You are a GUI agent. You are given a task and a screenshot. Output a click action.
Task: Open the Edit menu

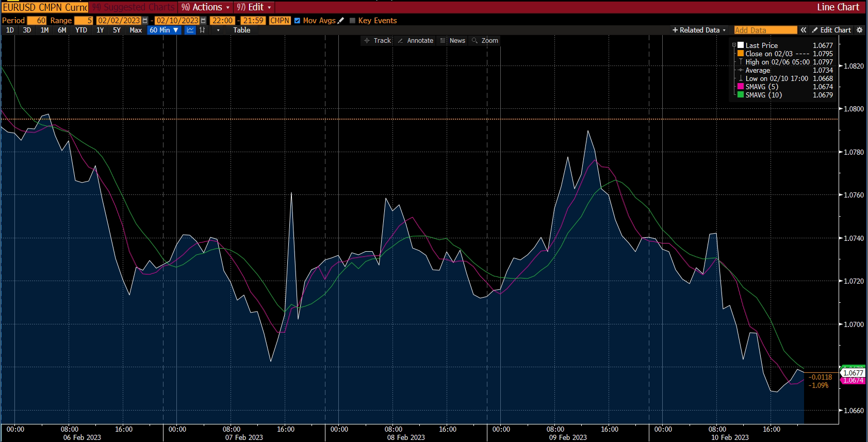point(254,7)
